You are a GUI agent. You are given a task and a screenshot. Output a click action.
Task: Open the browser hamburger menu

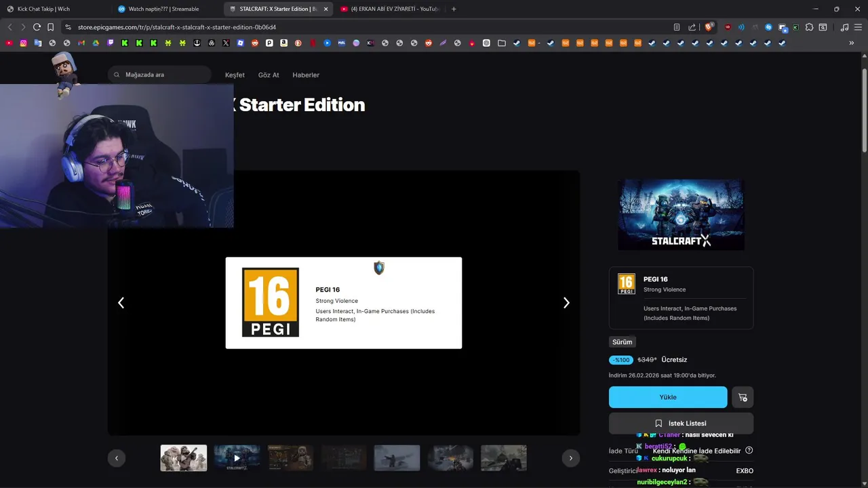point(858,27)
